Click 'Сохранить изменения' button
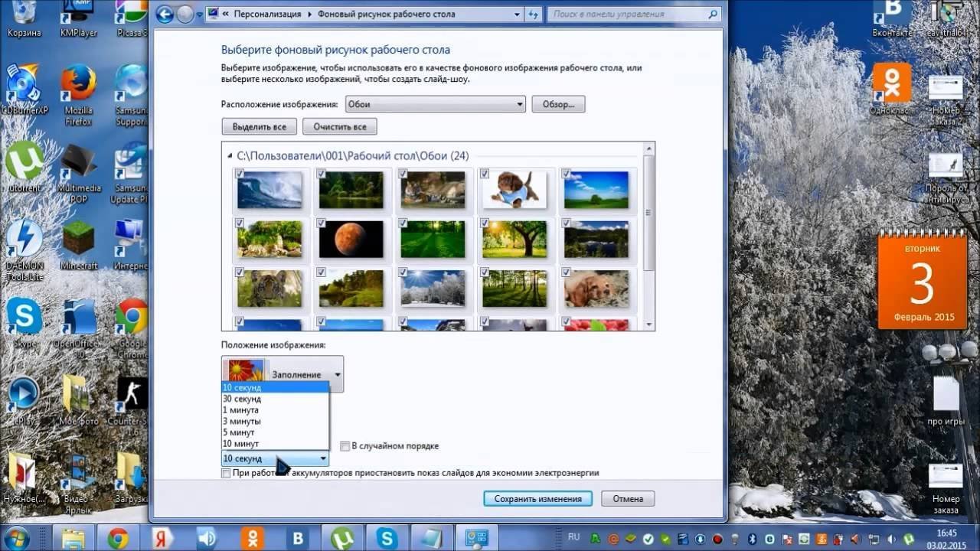The image size is (980, 551). [x=537, y=499]
